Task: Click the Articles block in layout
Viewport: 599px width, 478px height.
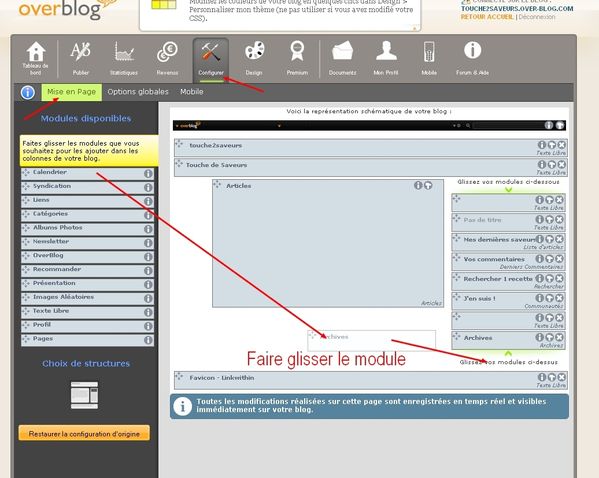Action: click(328, 243)
